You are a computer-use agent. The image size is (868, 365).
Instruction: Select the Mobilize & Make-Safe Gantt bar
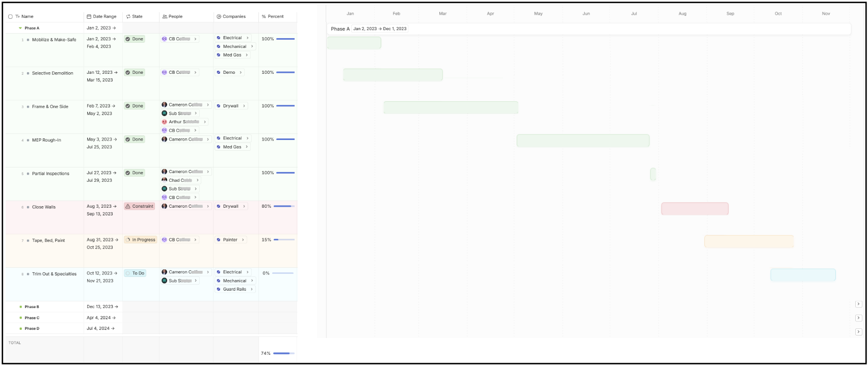coord(354,43)
